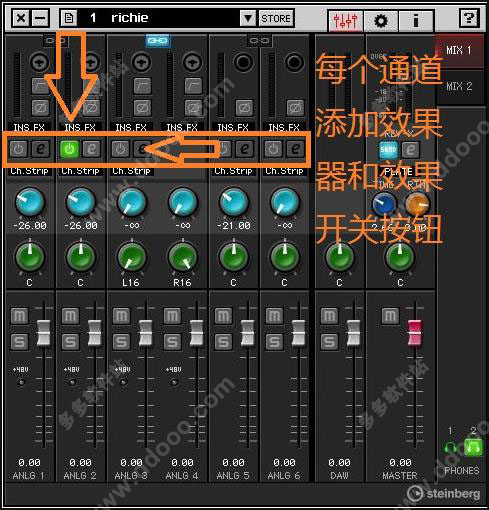489x510 pixels.
Task: Switch to the MIX 2 tab
Action: click(459, 86)
